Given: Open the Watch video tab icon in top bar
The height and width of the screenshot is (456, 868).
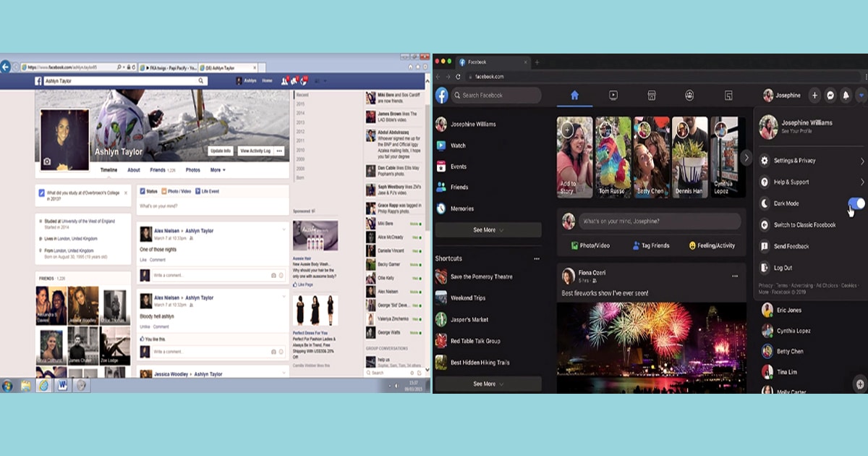Looking at the screenshot, I should click(613, 95).
